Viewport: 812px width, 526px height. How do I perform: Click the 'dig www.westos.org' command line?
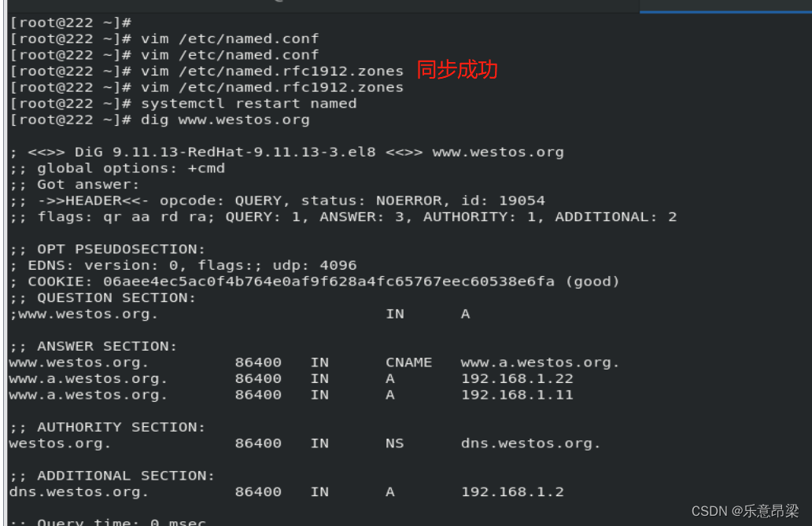click(x=160, y=120)
